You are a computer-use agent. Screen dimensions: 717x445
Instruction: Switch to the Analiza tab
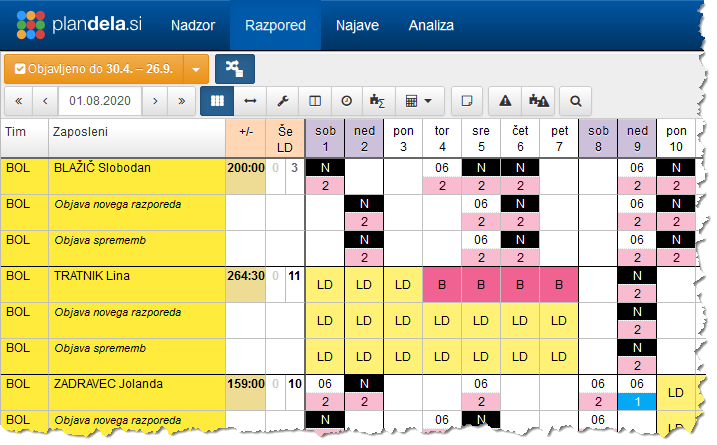pyautogui.click(x=431, y=25)
